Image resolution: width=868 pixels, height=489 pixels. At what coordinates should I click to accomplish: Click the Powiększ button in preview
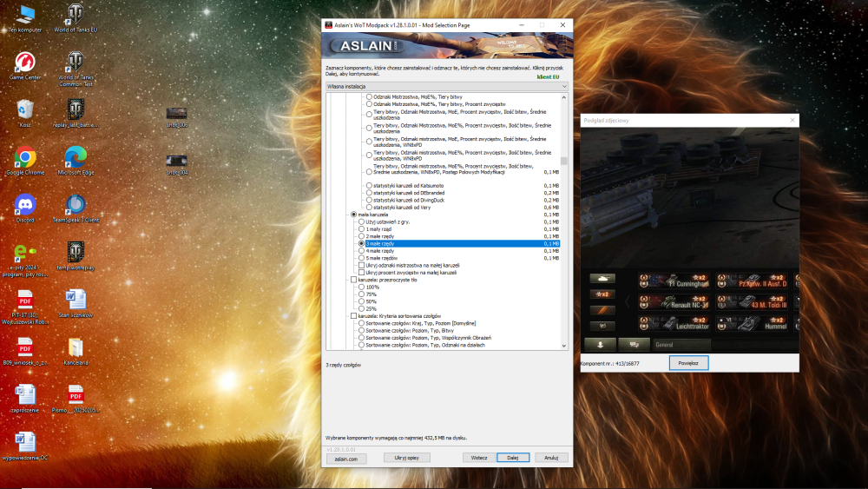(x=688, y=363)
